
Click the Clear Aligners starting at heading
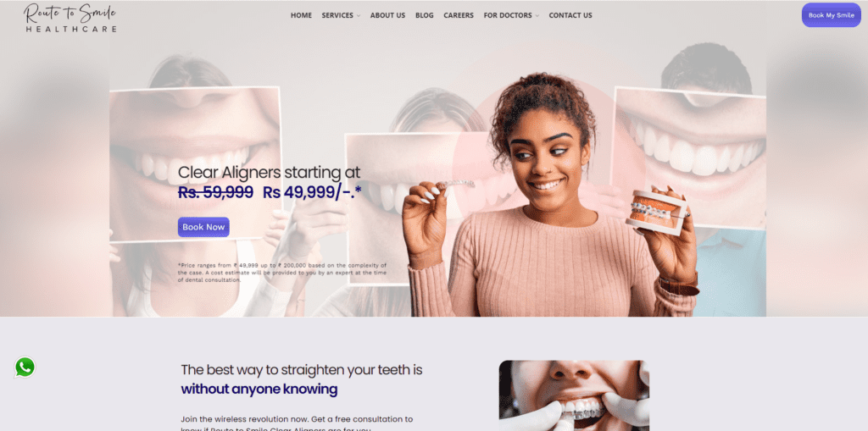coord(269,172)
